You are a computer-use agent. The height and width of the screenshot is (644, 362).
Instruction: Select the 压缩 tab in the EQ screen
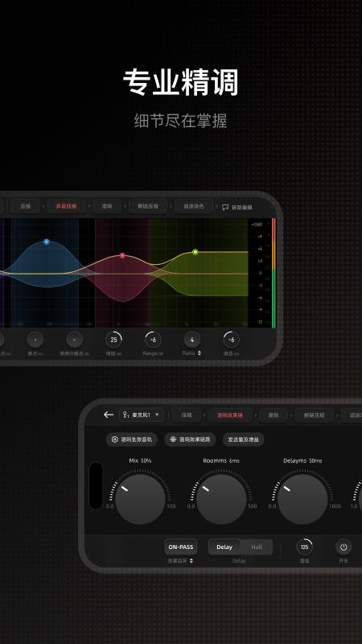click(26, 206)
